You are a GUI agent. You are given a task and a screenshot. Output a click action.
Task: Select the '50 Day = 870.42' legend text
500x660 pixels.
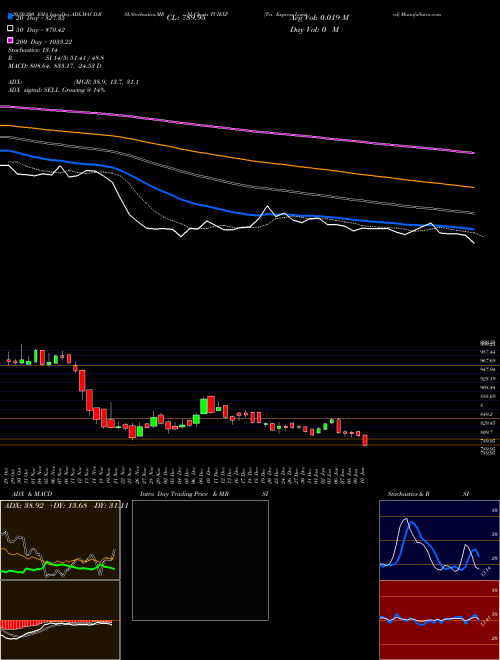pyautogui.click(x=40, y=30)
